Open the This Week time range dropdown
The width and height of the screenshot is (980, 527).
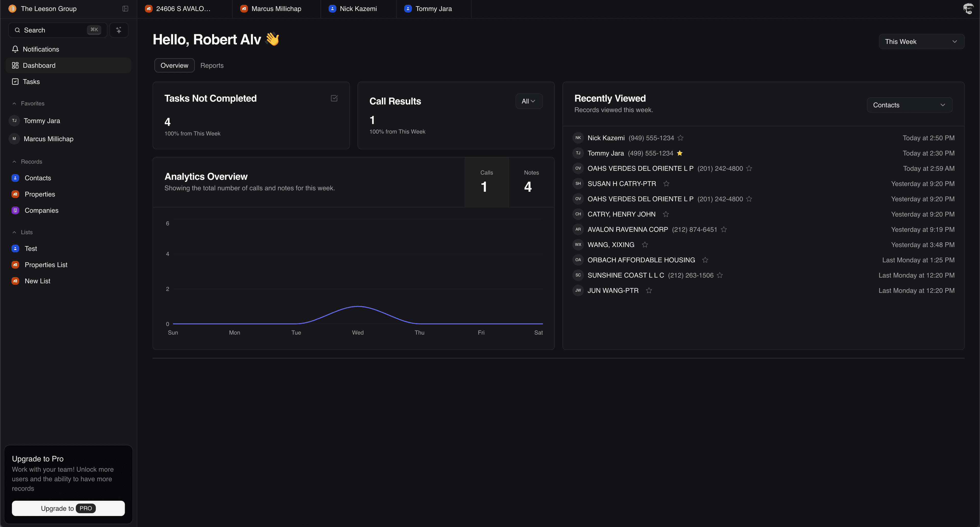921,41
